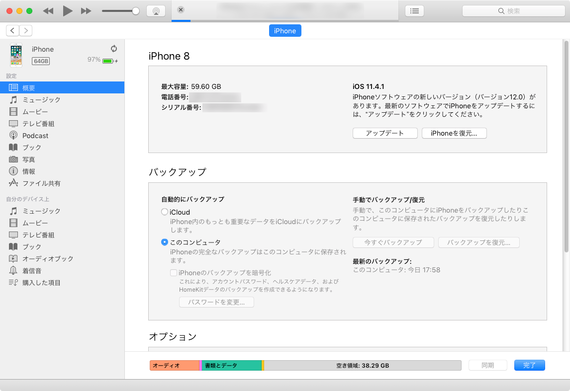The width and height of the screenshot is (570, 391).
Task: Open オーディオブック in the sidebar
Action: pyautogui.click(x=62, y=259)
